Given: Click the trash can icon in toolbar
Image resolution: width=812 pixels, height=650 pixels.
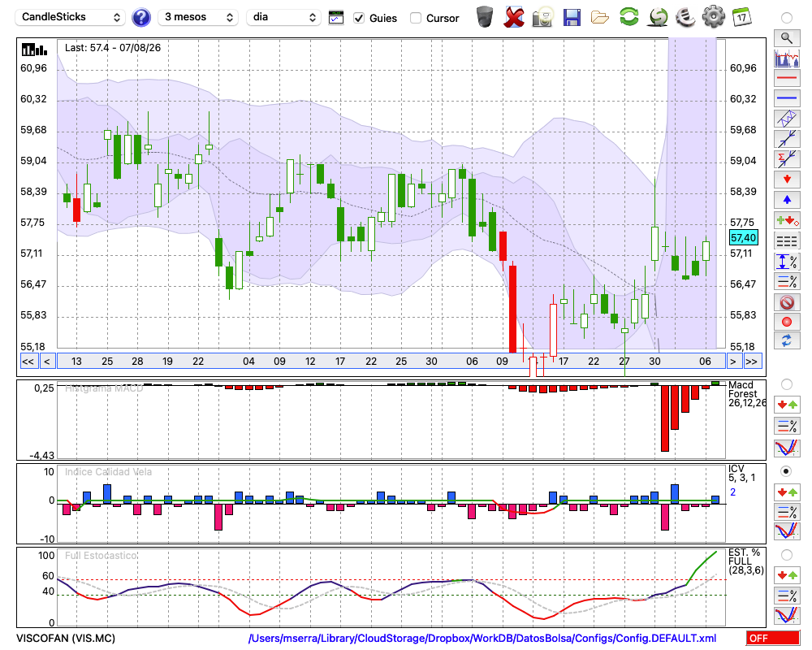Looking at the screenshot, I should click(484, 17).
